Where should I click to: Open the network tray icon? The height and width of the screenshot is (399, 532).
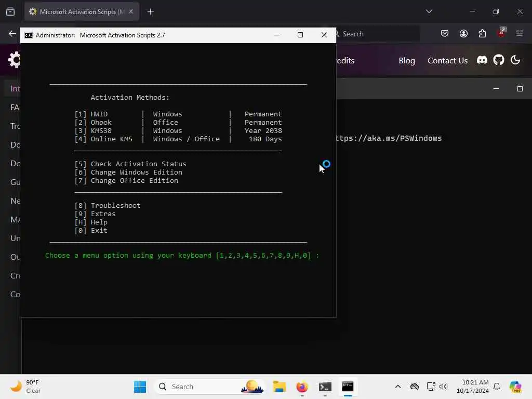pyautogui.click(x=431, y=387)
